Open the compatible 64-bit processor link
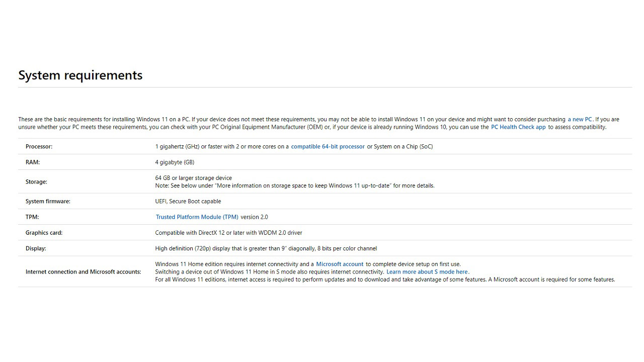 click(x=328, y=147)
